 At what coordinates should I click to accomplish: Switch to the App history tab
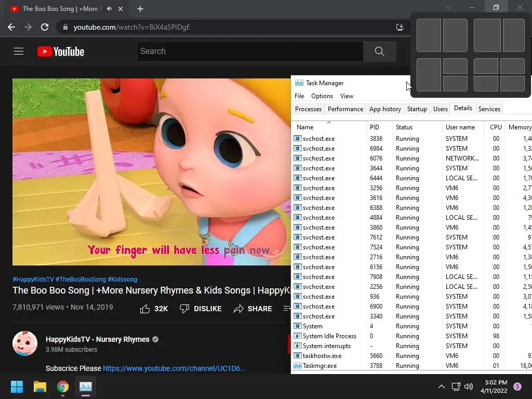(385, 109)
